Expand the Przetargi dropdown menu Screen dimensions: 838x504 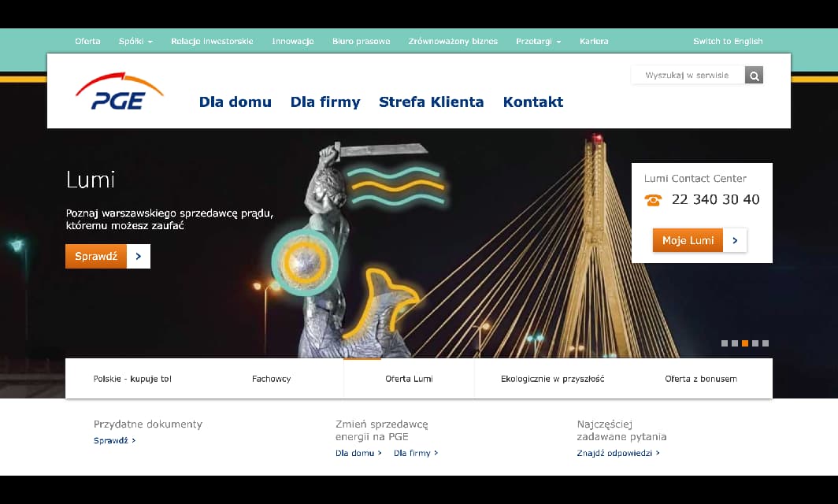point(538,41)
